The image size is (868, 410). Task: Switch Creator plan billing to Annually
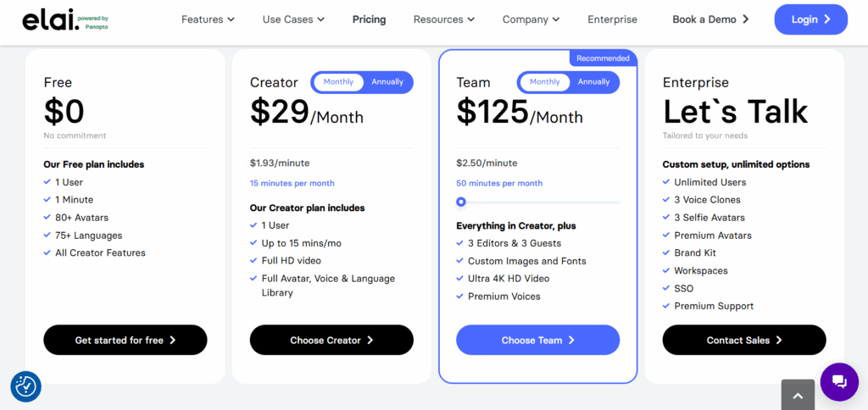(x=387, y=82)
